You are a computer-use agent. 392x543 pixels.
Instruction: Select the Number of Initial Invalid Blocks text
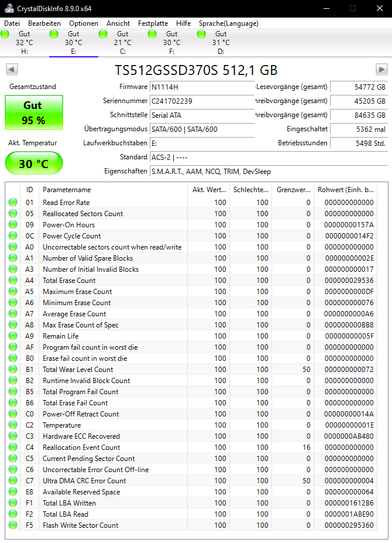[x=91, y=269]
